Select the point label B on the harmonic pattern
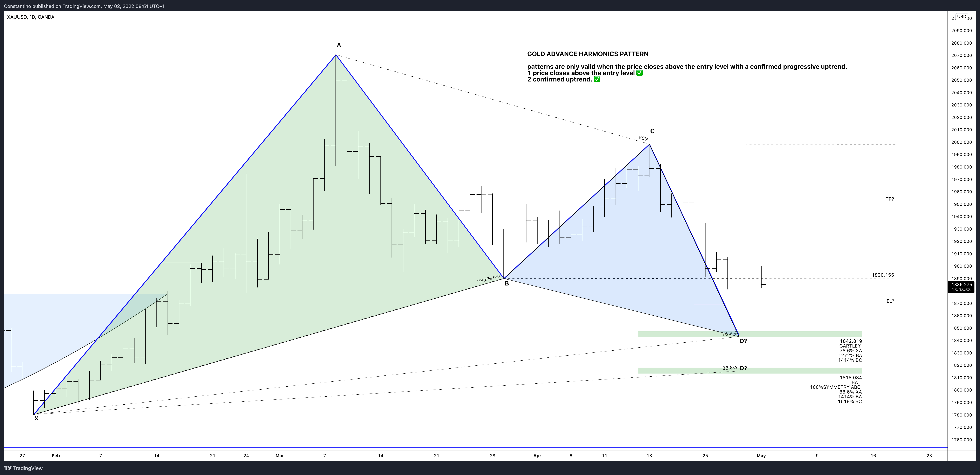 (507, 283)
